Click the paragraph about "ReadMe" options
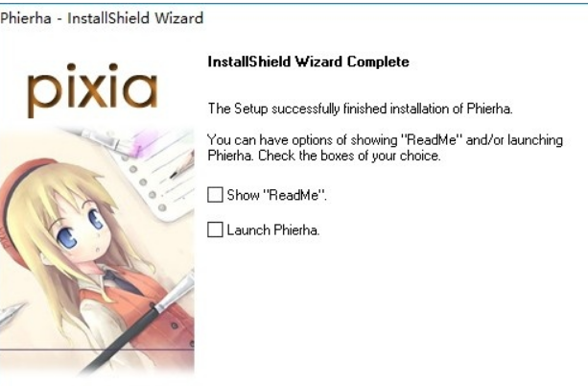This screenshot has height=386, width=588. coord(385,148)
